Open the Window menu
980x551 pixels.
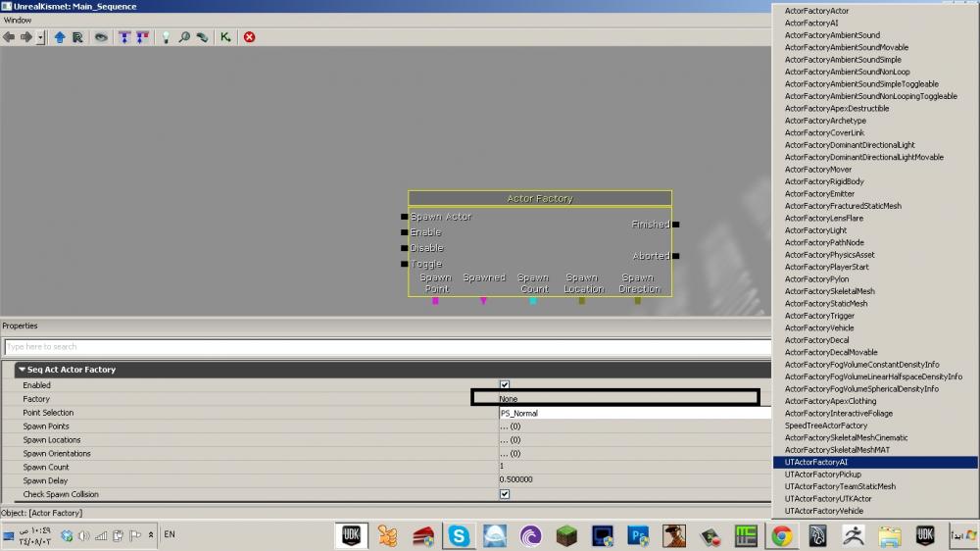point(18,20)
